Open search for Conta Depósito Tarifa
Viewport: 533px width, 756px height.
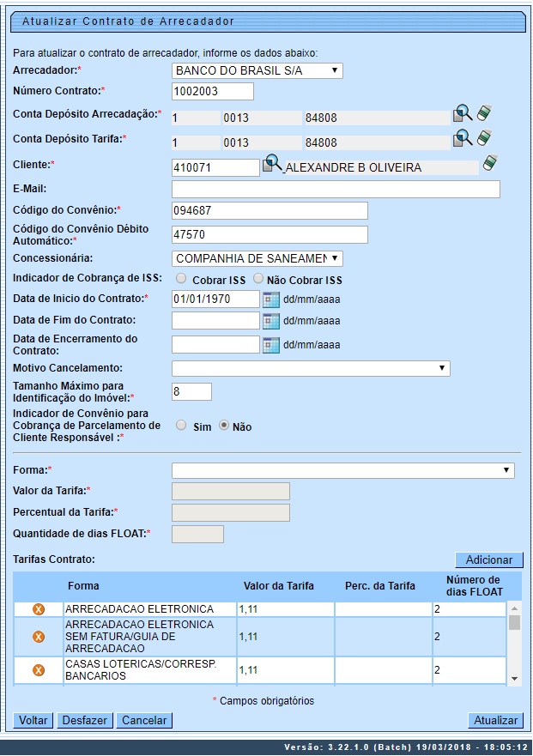pos(463,138)
